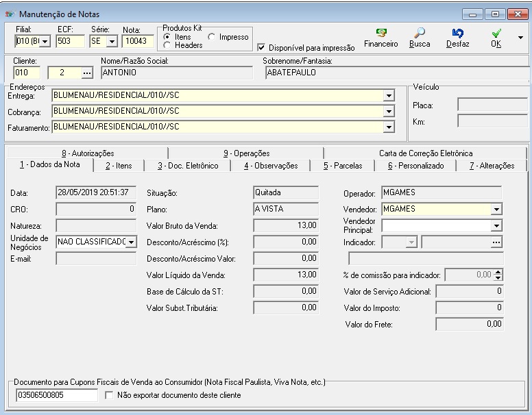Click the Nome/Razão Social field ANTONIO
Screen dimensions: 532x415
(x=177, y=73)
